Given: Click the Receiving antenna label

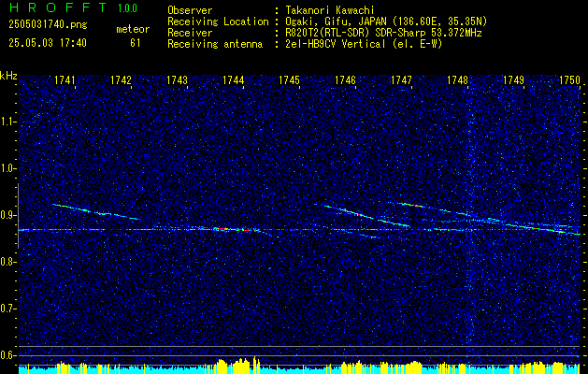Looking at the screenshot, I should (215, 44).
